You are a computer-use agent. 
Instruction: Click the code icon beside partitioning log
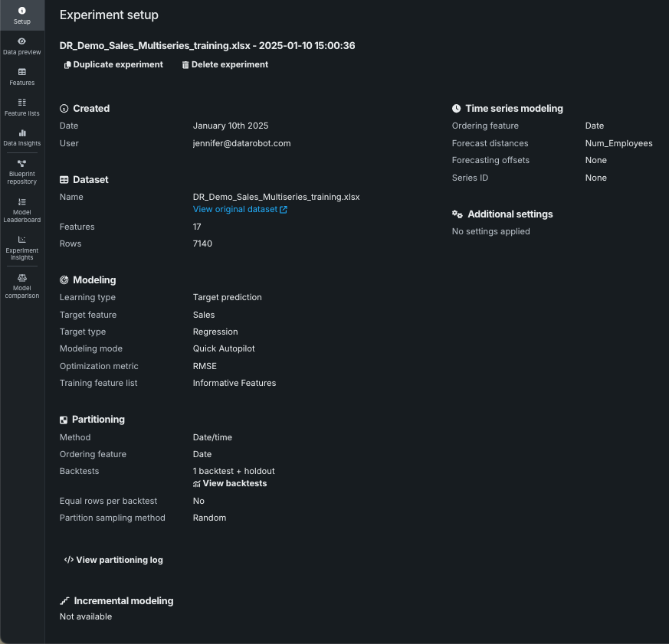[x=69, y=560]
